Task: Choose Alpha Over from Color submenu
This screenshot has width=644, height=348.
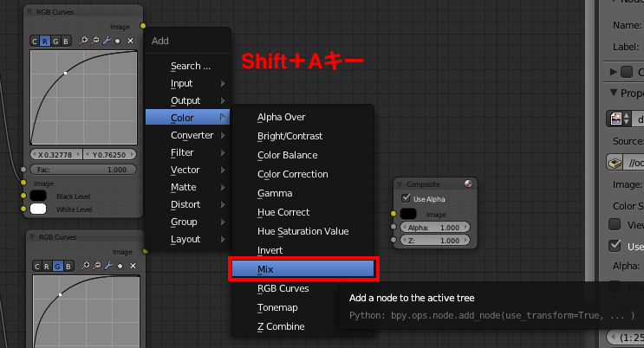Action: [303, 117]
